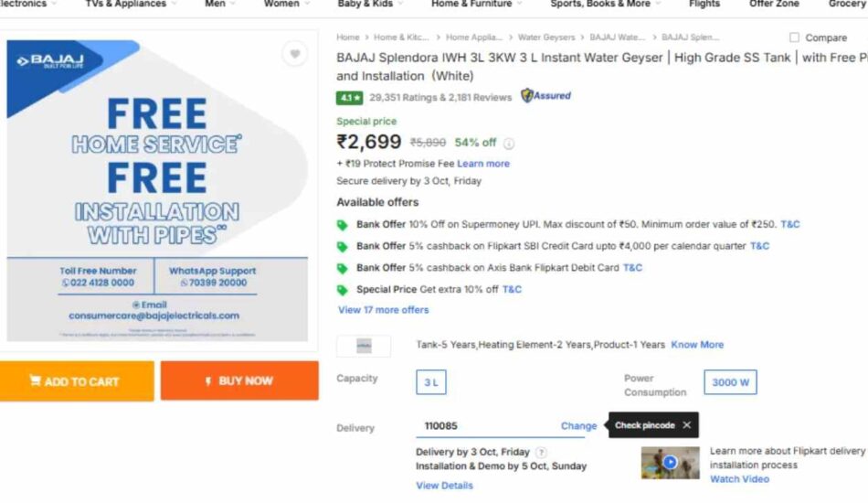Click the pincode input field showing 110085
This screenshot has width=868, height=503.
(484, 426)
